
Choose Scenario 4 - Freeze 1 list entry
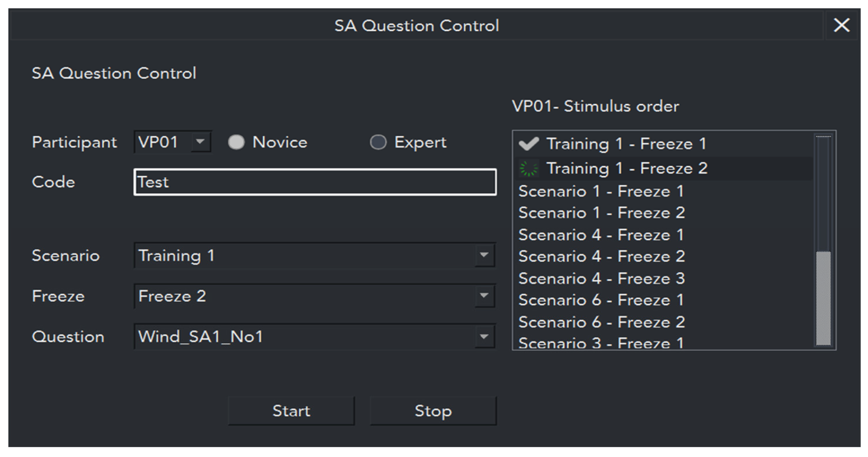coord(601,235)
